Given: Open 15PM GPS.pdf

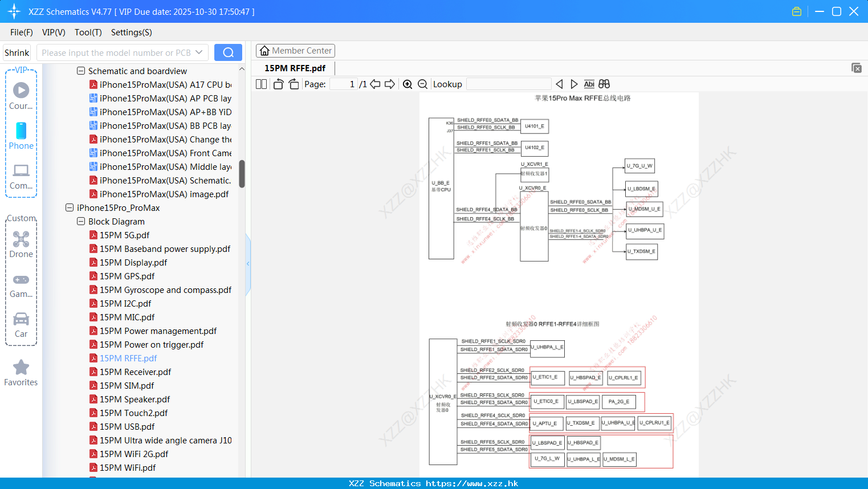Looking at the screenshot, I should 122,276.
